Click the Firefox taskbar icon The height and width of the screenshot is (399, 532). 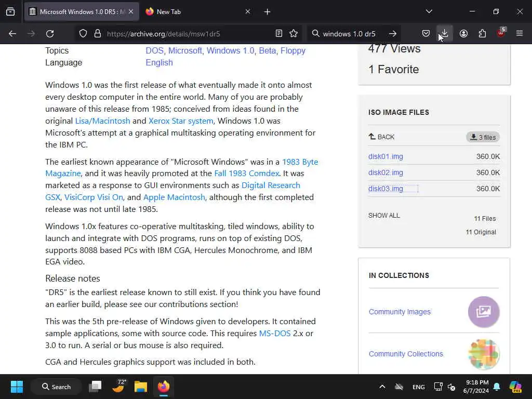(164, 387)
